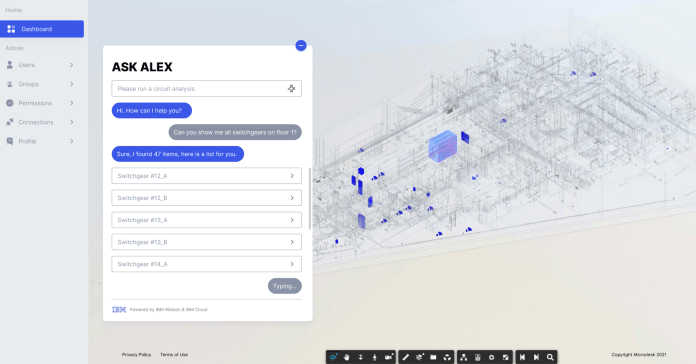Minimize the Ask Alex chat panel
Viewport: 696px width, 364px height.
(301, 45)
